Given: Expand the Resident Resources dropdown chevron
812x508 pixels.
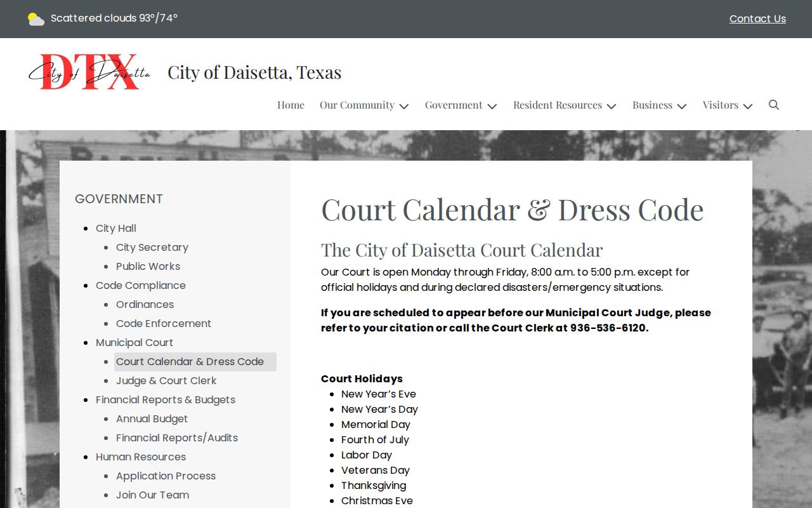Looking at the screenshot, I should [612, 106].
